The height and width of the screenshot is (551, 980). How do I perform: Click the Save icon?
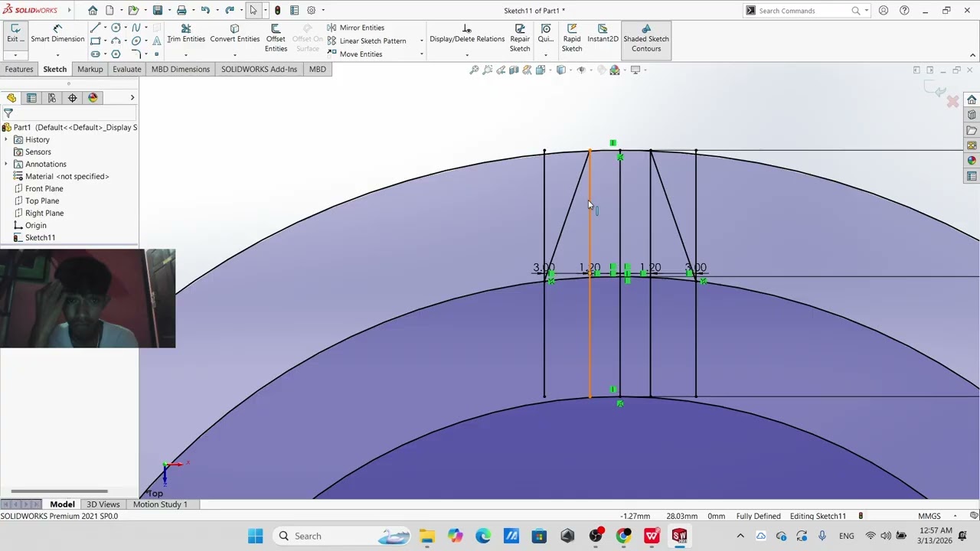pyautogui.click(x=158, y=11)
